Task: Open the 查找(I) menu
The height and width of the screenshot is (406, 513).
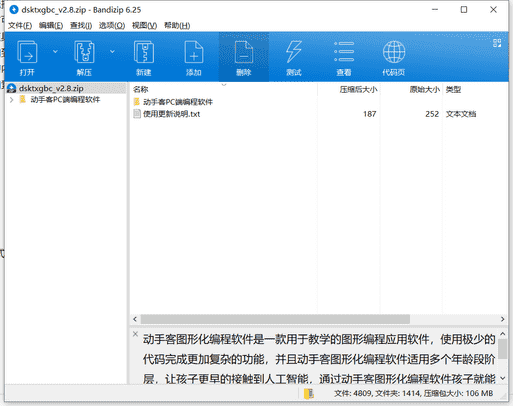Action: pyautogui.click(x=81, y=26)
